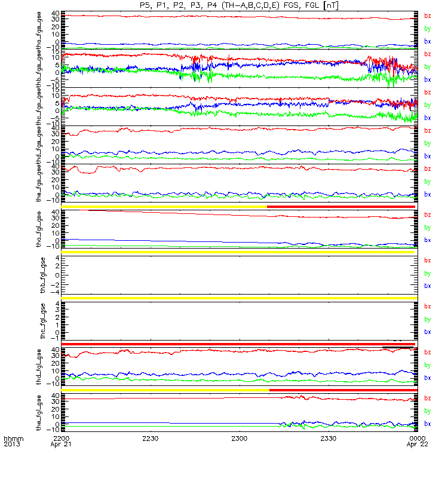Click 'by' legend of the the_fgl_gse panel

[x=427, y=411]
